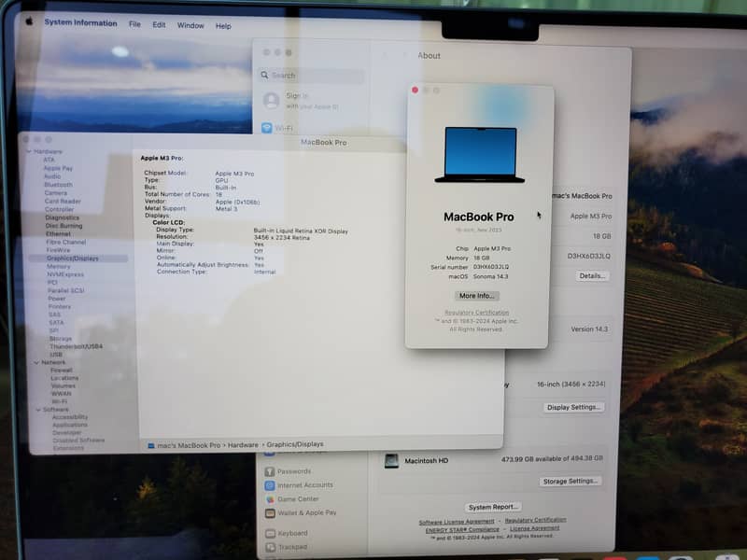747x560 pixels.
Task: Click the Wallet & Apple Pay icon
Action: pyautogui.click(x=269, y=512)
